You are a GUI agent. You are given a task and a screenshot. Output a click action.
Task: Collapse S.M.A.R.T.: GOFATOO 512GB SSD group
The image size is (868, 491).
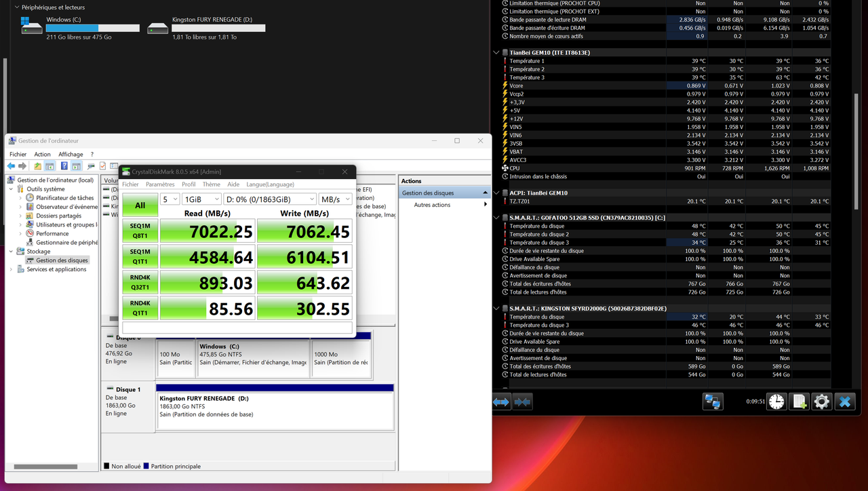pyautogui.click(x=496, y=218)
